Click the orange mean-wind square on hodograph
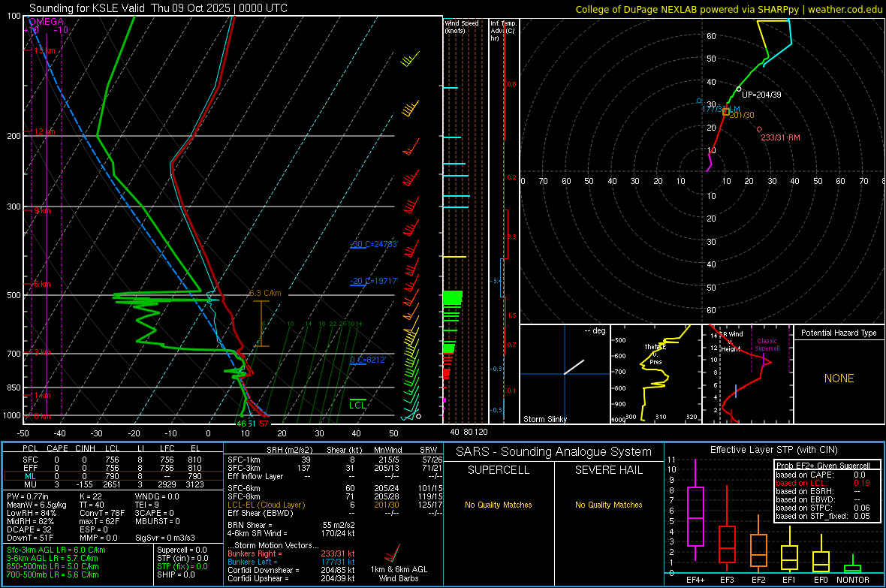 point(726,112)
